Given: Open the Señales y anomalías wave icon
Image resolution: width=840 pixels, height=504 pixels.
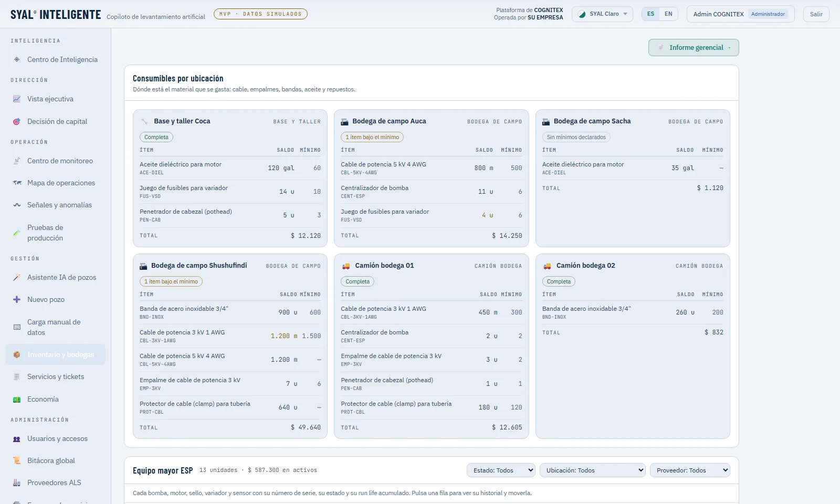Looking at the screenshot, I should [x=17, y=205].
